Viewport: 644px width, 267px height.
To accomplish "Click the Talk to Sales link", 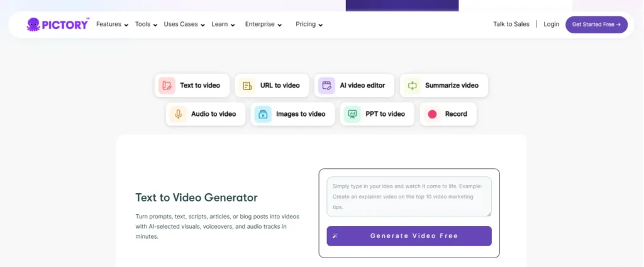I will tap(511, 25).
